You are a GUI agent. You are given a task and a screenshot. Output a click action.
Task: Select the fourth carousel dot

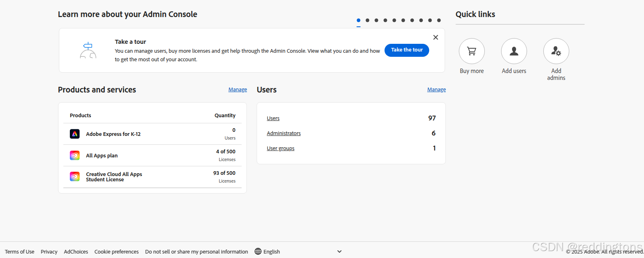point(385,20)
